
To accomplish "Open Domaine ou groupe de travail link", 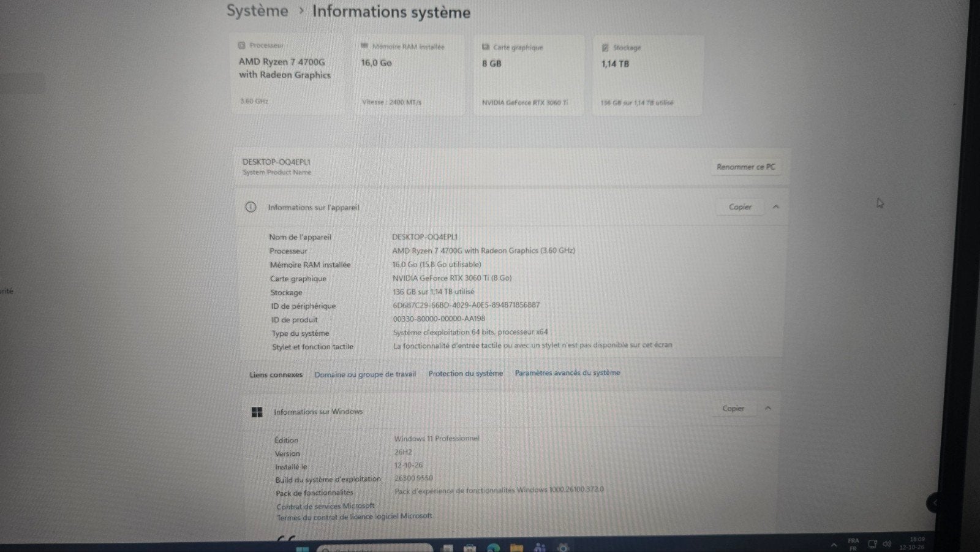I will coord(365,374).
